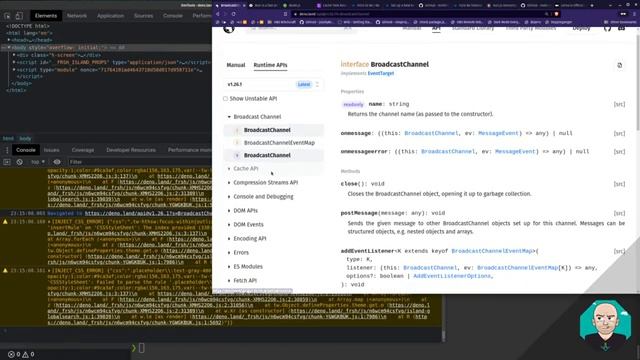Click the warnings count icon in status bar

pos(25,354)
